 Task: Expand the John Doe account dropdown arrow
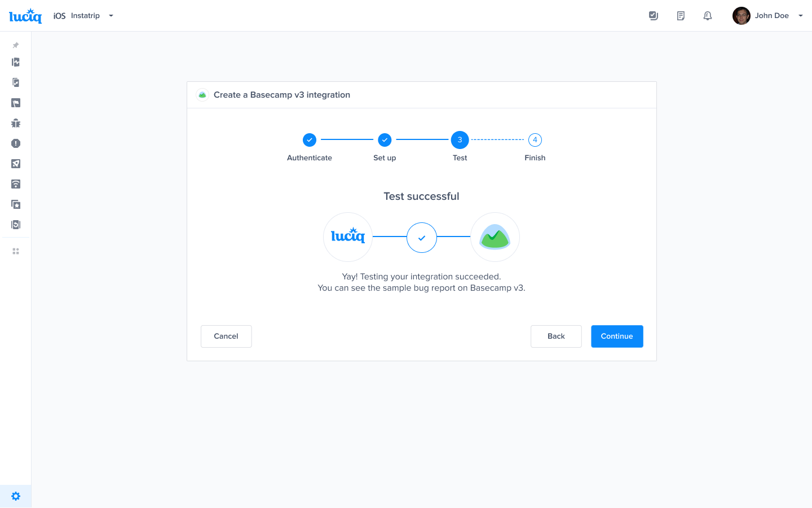[x=800, y=16]
